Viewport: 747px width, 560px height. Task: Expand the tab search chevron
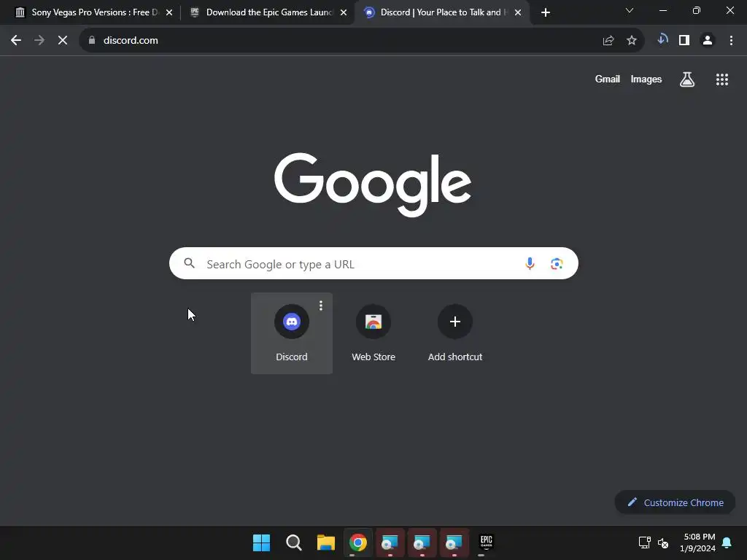(x=630, y=10)
